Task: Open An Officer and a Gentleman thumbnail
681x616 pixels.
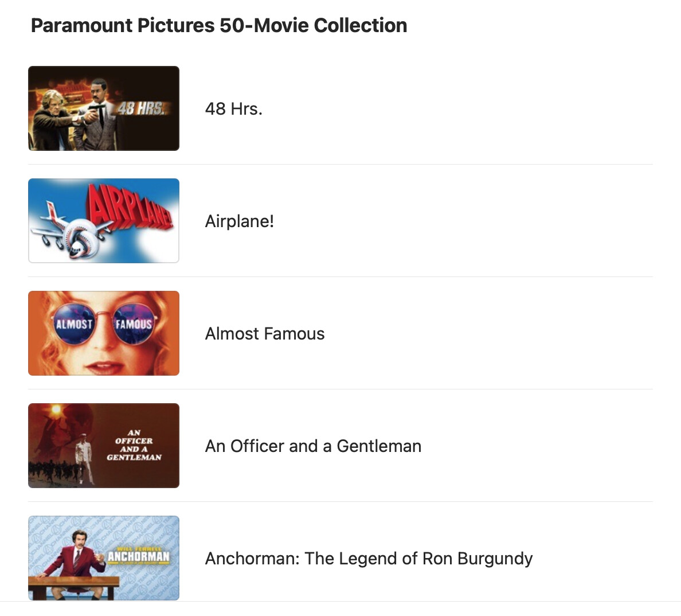Action: coord(103,446)
